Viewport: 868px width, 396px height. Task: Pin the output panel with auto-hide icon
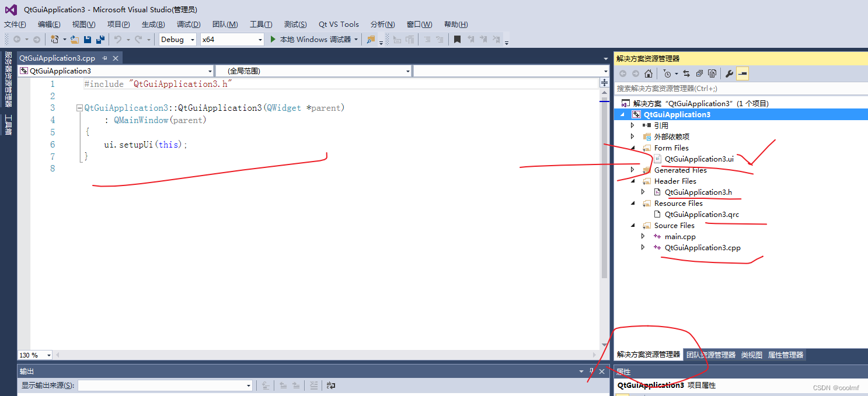click(591, 372)
